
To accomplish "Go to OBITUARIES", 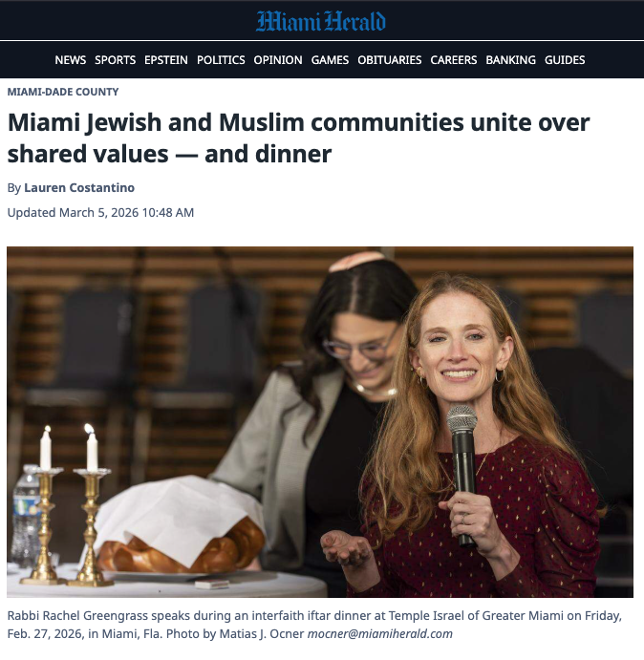I will tap(390, 60).
